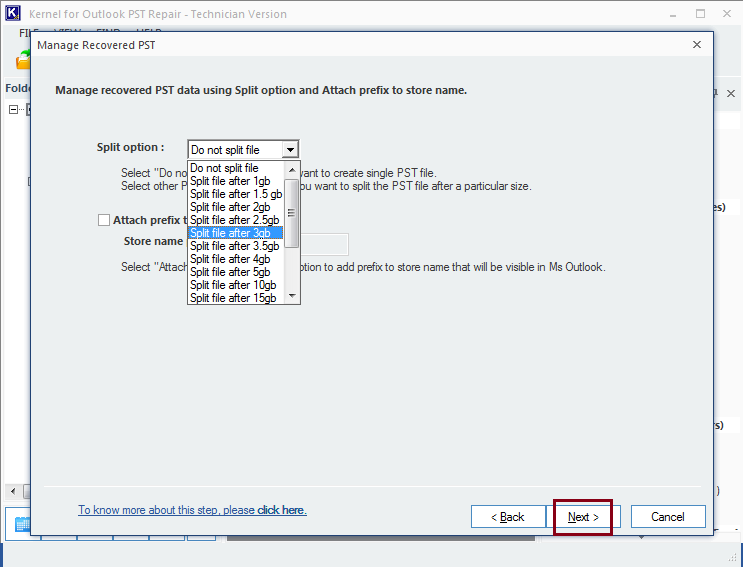This screenshot has height=567, width=743.
Task: Click the calendar icon at bottom left
Action: coord(22,524)
